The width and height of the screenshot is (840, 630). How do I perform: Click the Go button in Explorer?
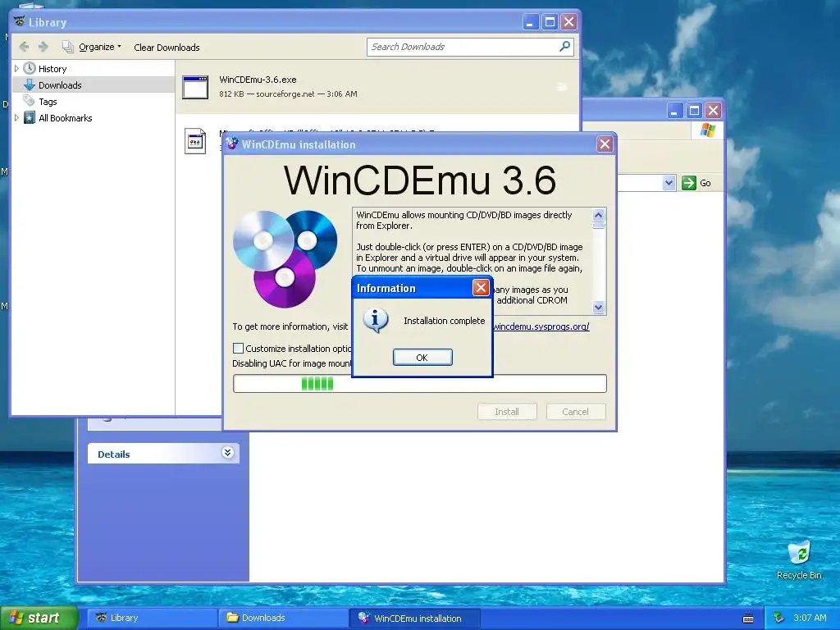click(696, 183)
